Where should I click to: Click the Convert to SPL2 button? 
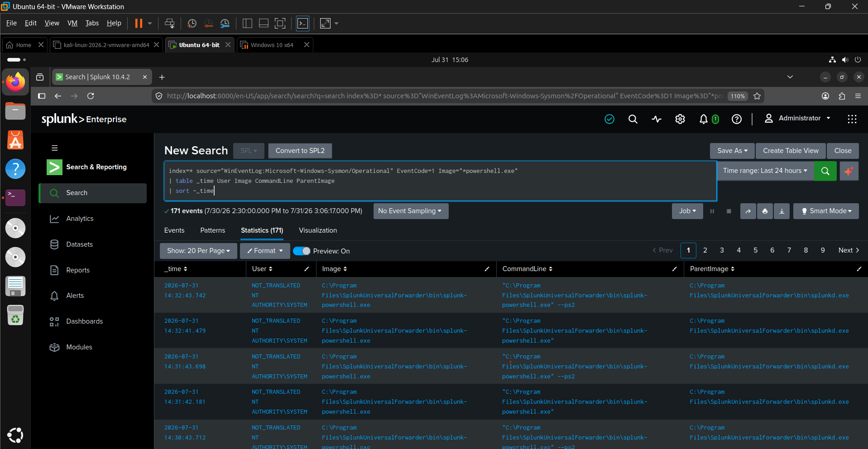pyautogui.click(x=300, y=151)
